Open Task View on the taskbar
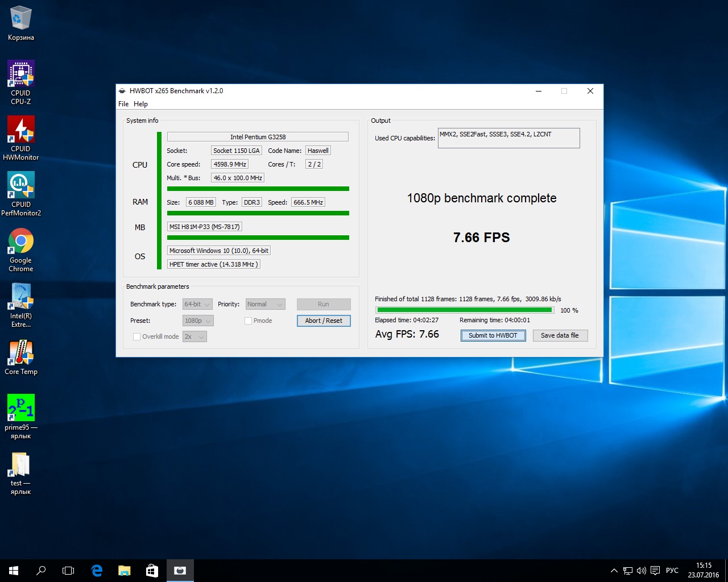The height and width of the screenshot is (582, 728). click(68, 571)
